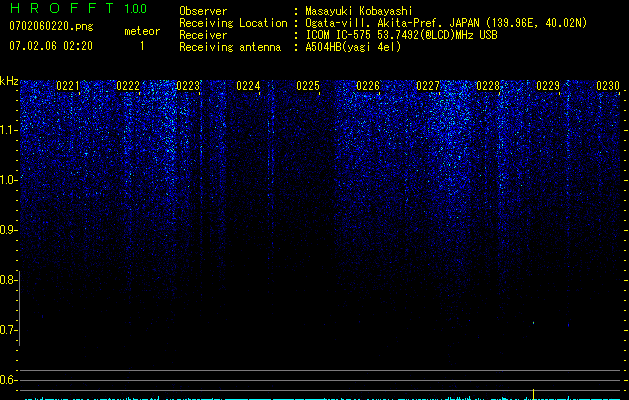Click the 0.7 kHz frequency label
The height and width of the screenshot is (400, 629).
point(8,330)
